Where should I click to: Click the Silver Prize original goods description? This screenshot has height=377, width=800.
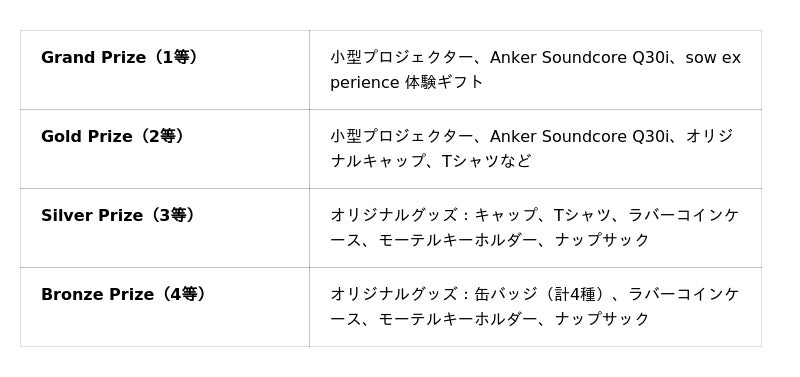pos(534,228)
